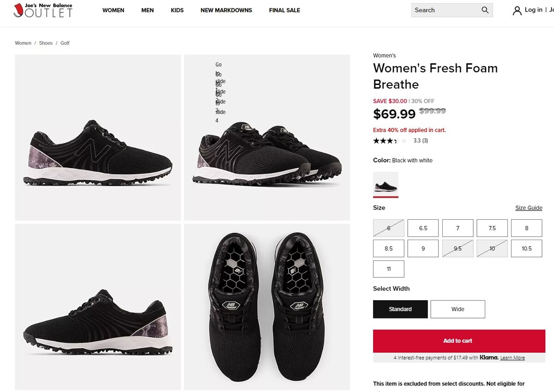This screenshot has height=392, width=554.
Task: Click the Joe's New Balance Outlet logo
Action: (43, 10)
